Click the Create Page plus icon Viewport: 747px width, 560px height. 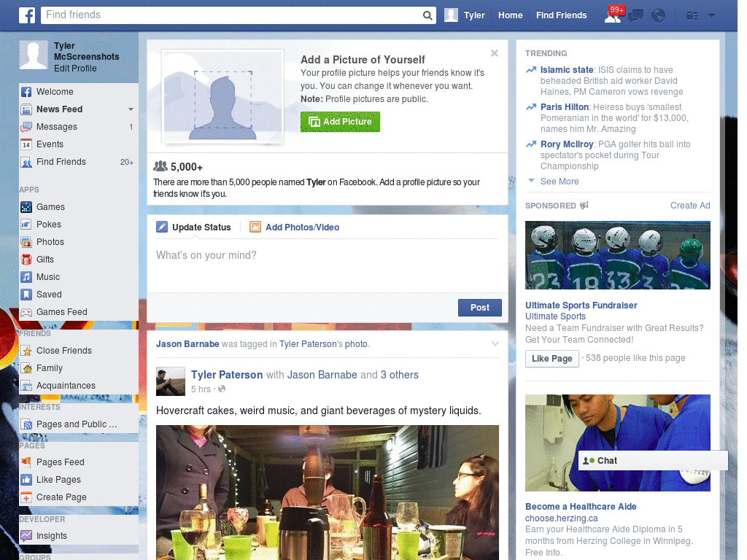point(26,497)
